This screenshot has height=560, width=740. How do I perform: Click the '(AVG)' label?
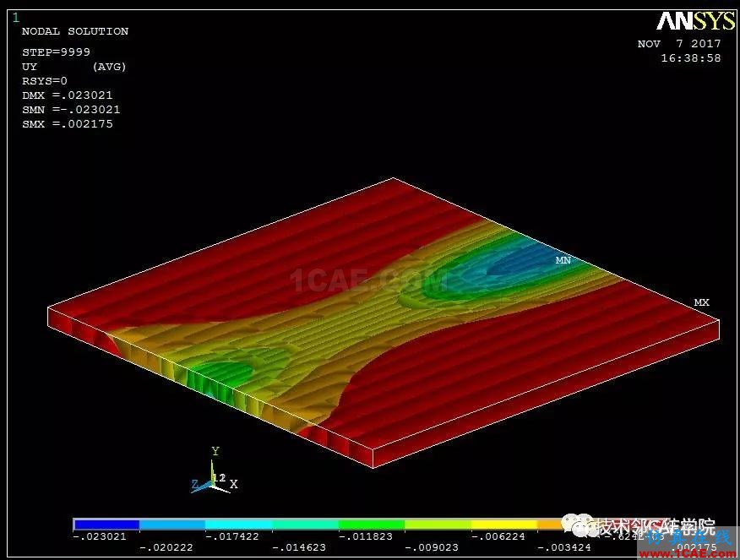[x=110, y=67]
